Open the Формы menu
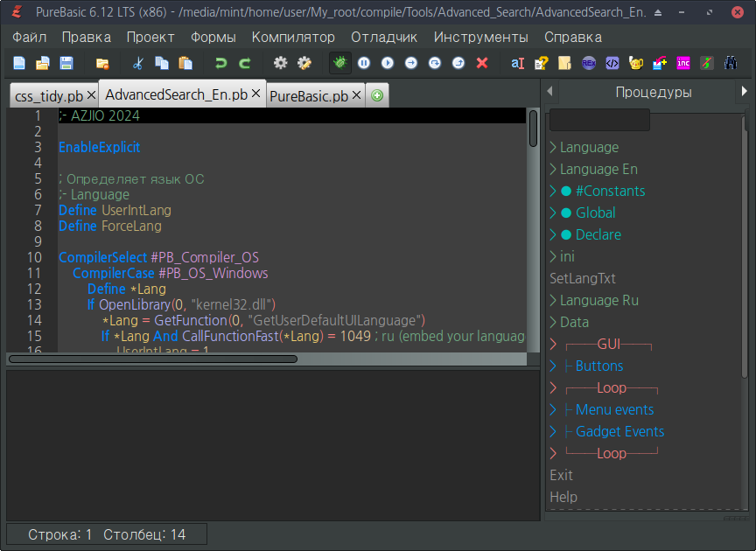The image size is (756, 551). point(213,37)
